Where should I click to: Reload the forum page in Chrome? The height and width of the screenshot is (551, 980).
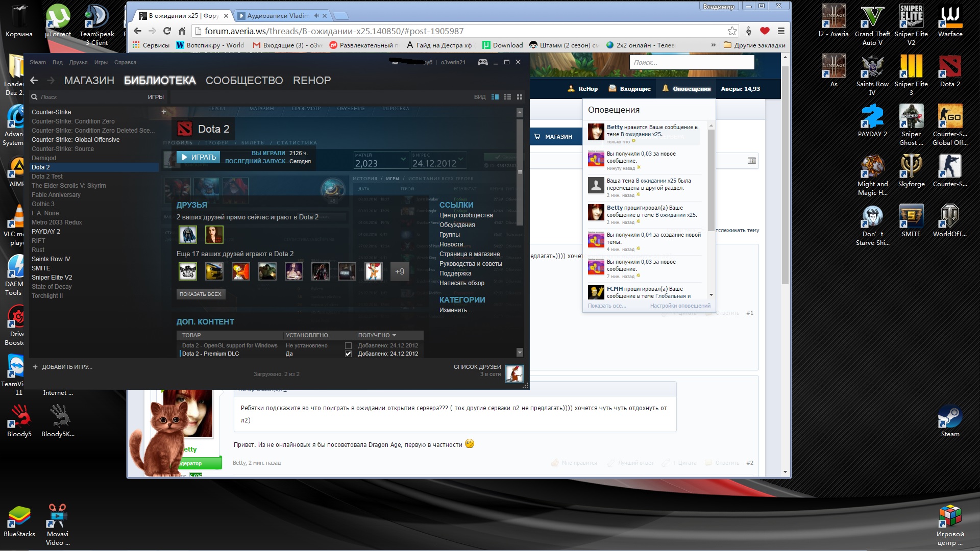167,31
